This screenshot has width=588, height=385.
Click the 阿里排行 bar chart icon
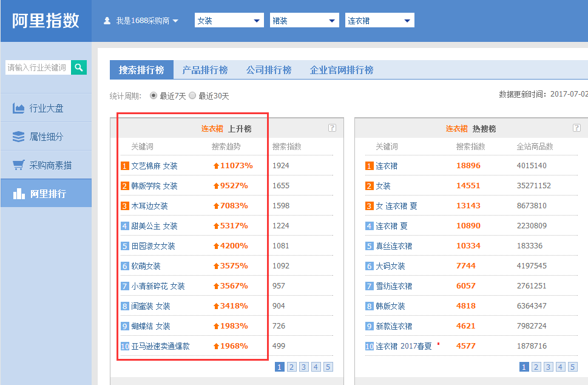tap(18, 194)
